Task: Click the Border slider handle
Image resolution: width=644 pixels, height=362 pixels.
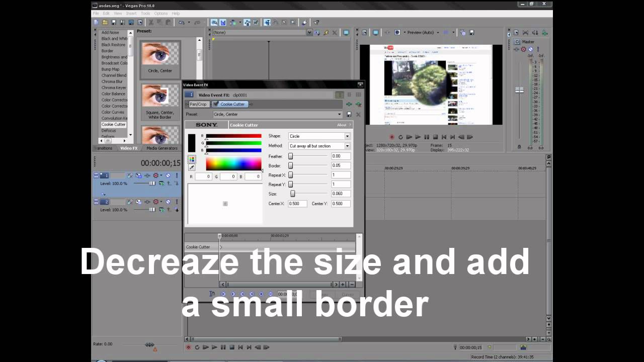Action: 290,165
